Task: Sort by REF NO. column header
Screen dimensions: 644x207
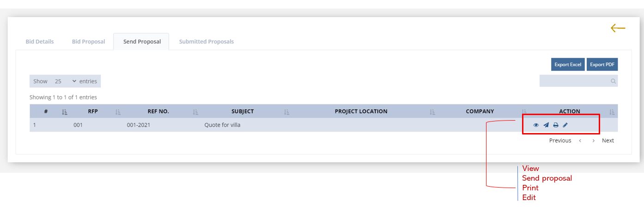Action: pyautogui.click(x=158, y=111)
